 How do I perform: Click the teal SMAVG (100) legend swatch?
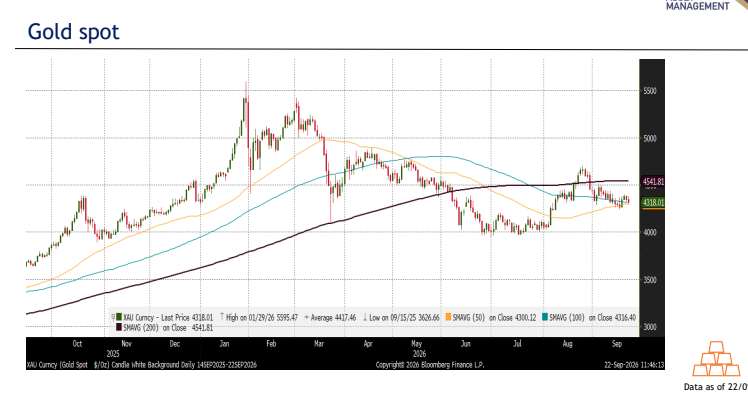coord(545,317)
